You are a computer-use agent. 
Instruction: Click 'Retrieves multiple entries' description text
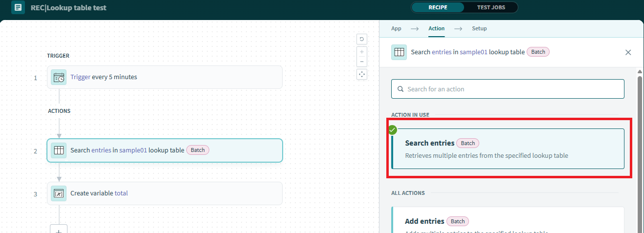click(487, 156)
